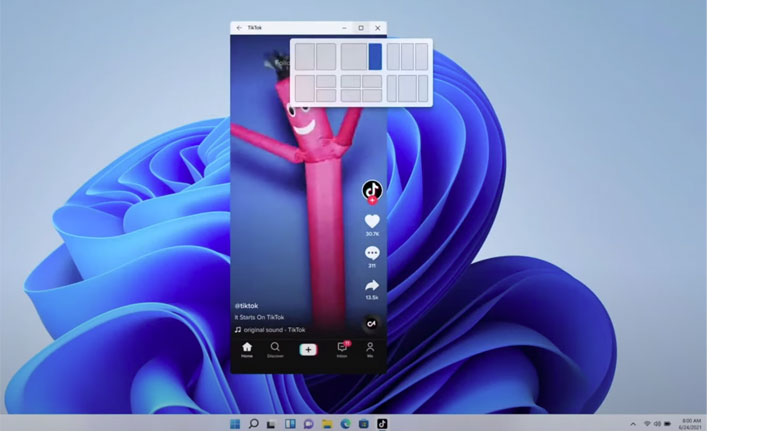The image size is (768, 432).
Task: Share the video with the arrow icon
Action: (372, 285)
